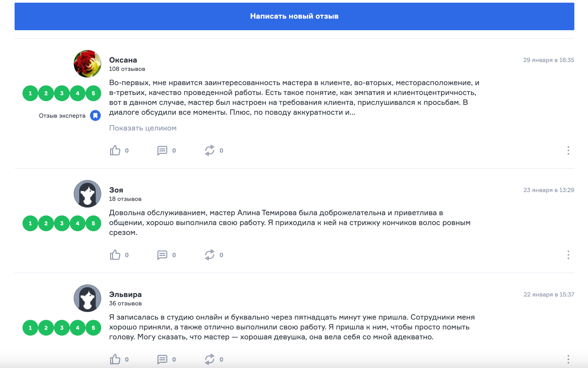Open Эльвира's profile name link
The image size is (588, 368).
pos(125,294)
